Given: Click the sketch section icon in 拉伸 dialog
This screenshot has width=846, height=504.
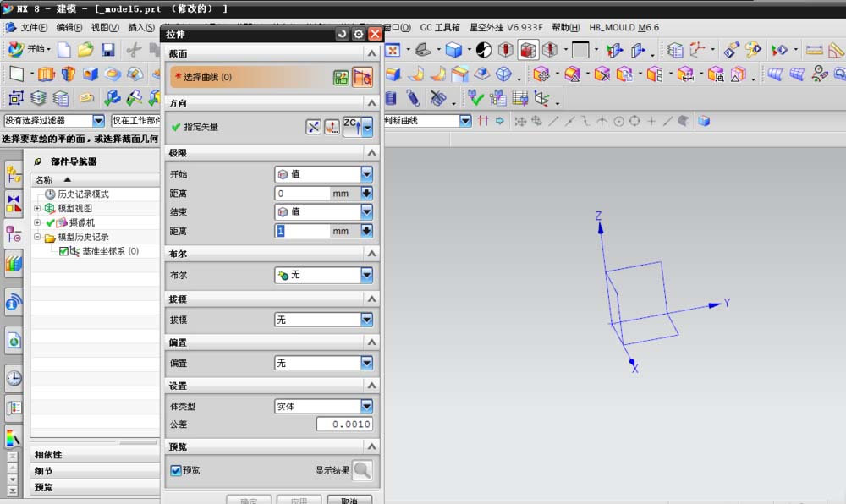Looking at the screenshot, I should tap(341, 78).
